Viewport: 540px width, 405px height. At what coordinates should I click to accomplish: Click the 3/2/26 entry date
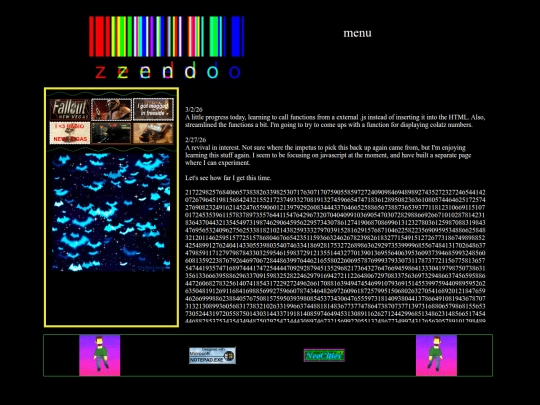point(194,110)
